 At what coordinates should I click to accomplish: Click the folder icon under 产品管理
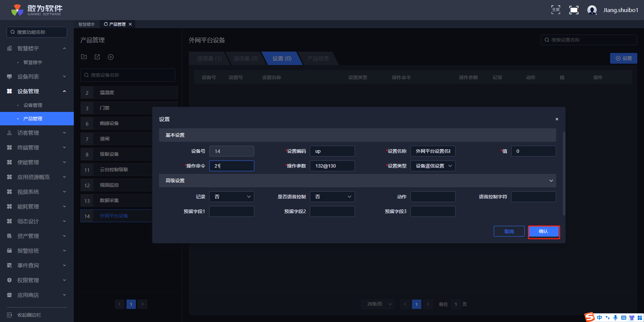tap(84, 57)
